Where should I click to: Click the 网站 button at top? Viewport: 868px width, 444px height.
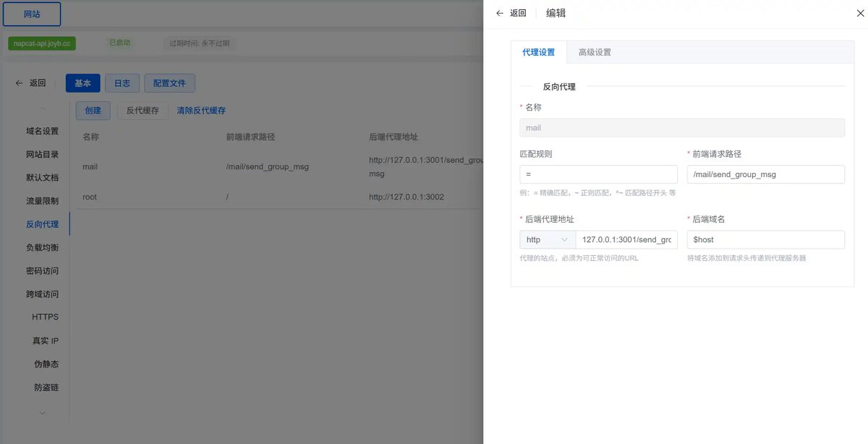pyautogui.click(x=32, y=14)
